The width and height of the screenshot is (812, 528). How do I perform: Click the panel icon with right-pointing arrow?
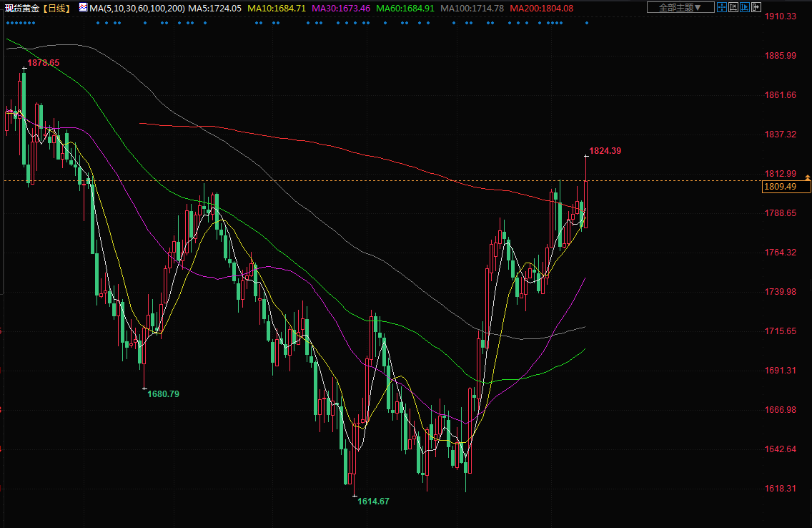tap(757, 7)
